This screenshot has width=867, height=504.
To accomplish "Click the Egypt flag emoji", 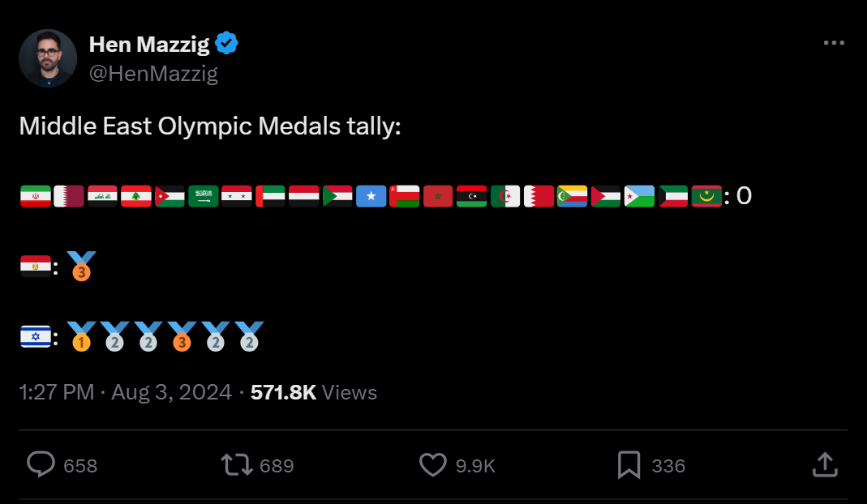I will point(36,265).
